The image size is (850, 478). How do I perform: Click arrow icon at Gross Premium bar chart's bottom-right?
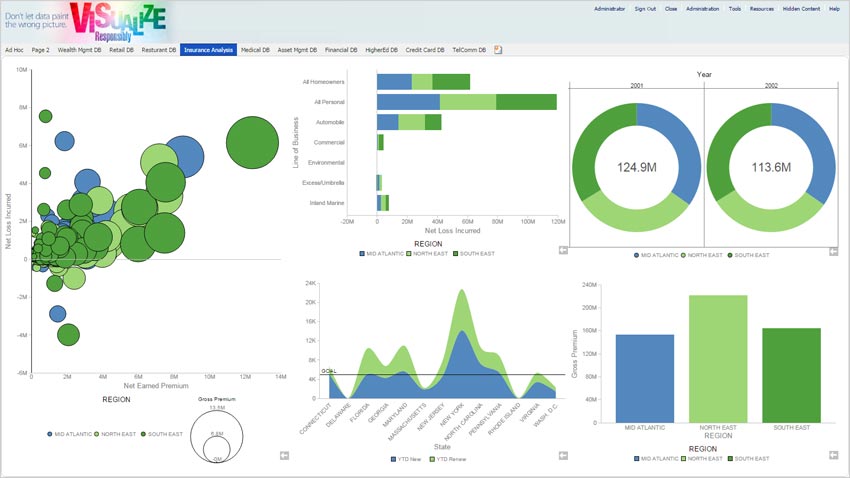coord(833,455)
